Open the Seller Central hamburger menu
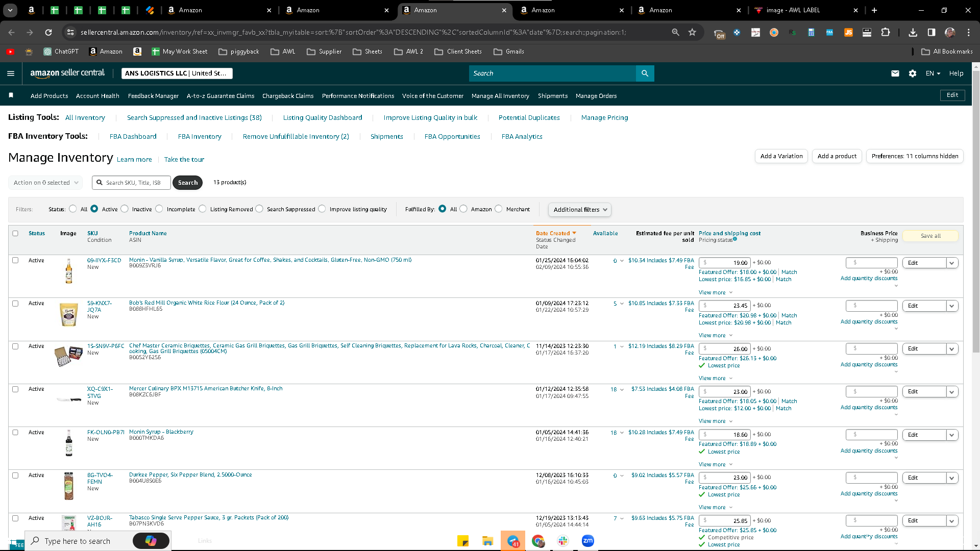The image size is (980, 551). [x=11, y=73]
